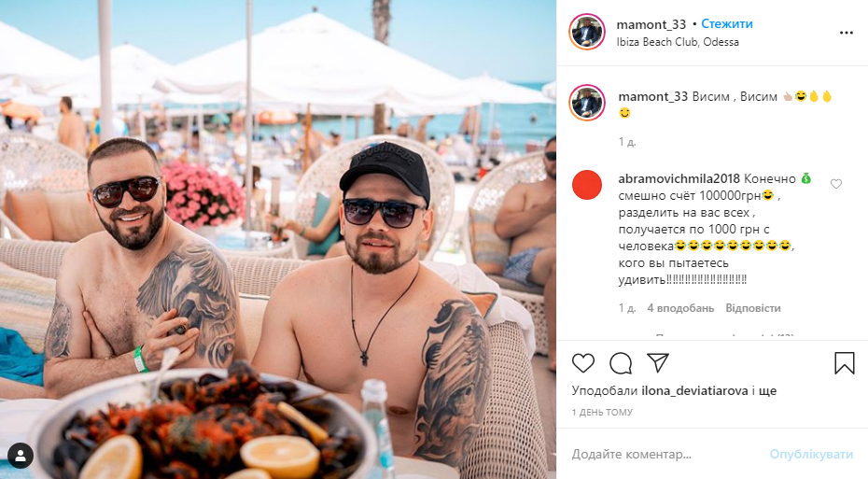This screenshot has height=479, width=868.
Task: Open abramovichmila2018 commenter username
Action: click(x=679, y=179)
